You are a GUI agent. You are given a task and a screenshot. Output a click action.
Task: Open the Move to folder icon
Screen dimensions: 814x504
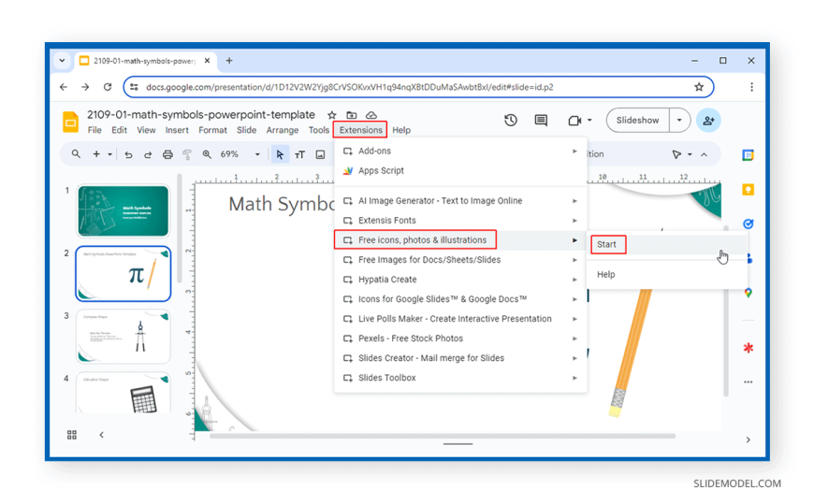click(x=352, y=115)
